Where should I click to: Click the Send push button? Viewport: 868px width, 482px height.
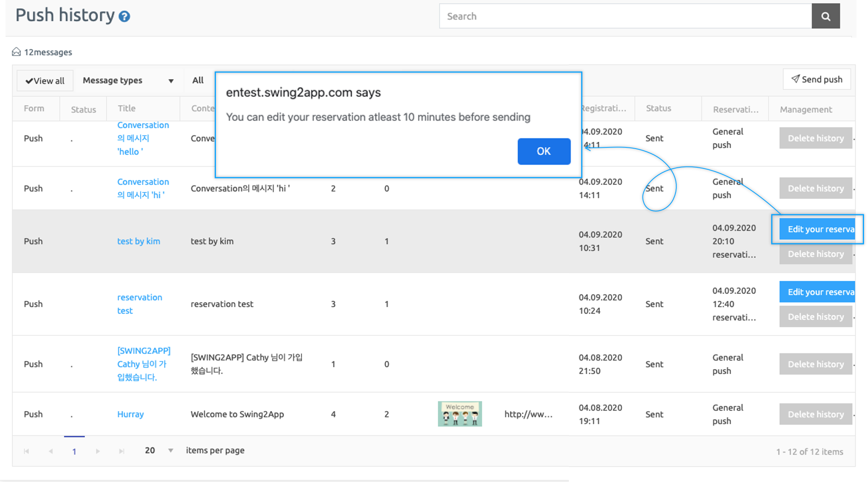tap(817, 79)
